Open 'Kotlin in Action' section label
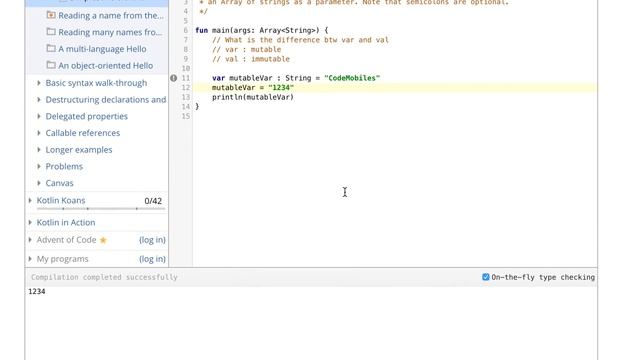This screenshot has height=360, width=640. (x=66, y=222)
